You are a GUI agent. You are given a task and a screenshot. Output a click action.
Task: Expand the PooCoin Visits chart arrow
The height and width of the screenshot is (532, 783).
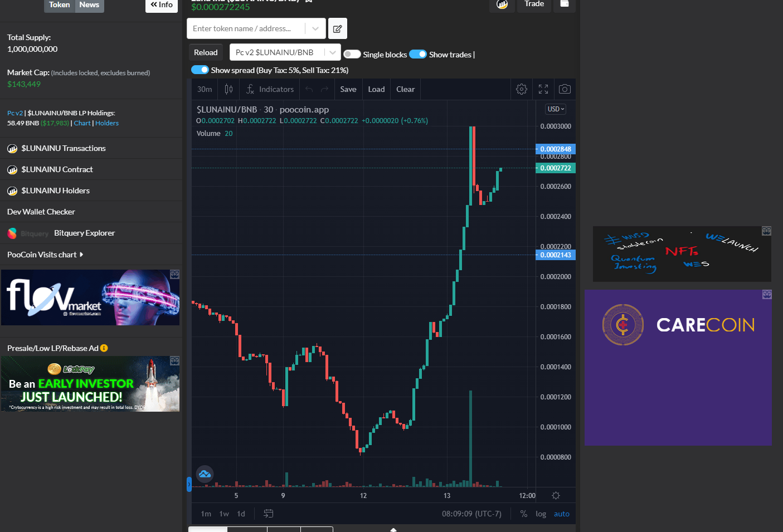point(81,255)
